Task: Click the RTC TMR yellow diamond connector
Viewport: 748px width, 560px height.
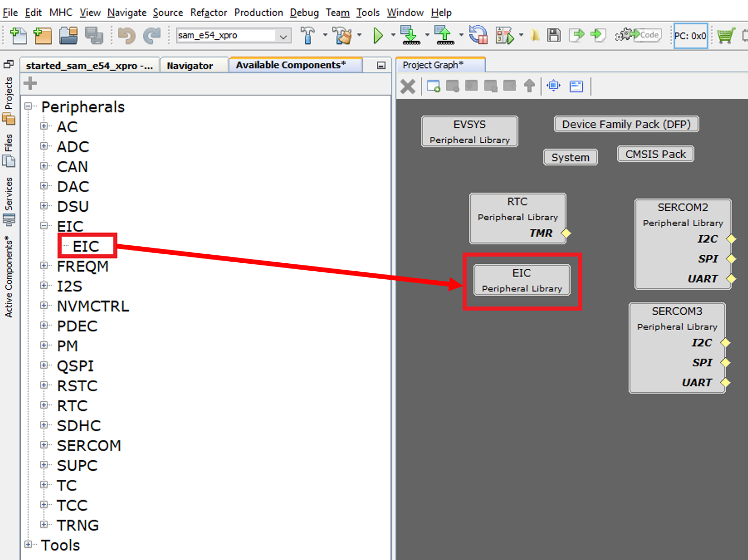Action: coord(566,233)
